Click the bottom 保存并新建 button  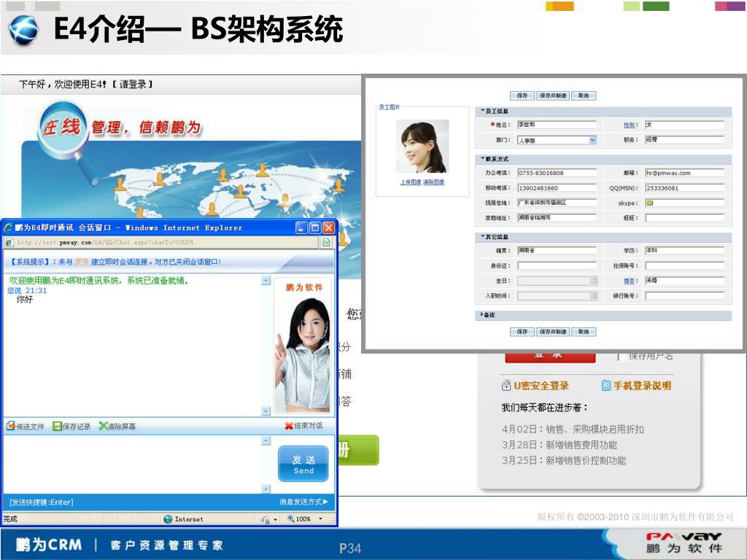point(553,332)
